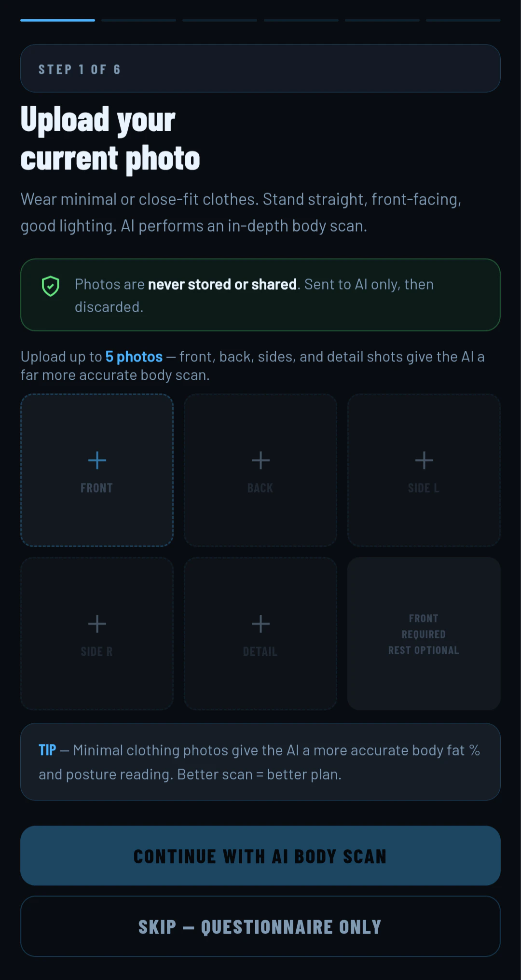Select the BACK label in upload tile

(260, 488)
